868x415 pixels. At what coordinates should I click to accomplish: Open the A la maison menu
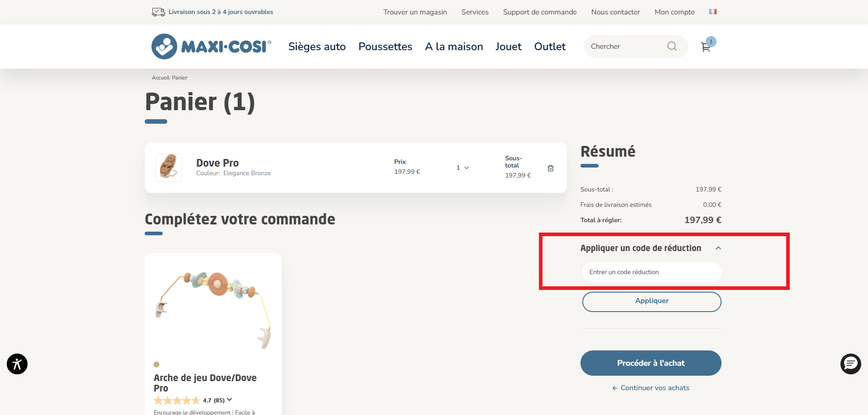pos(454,47)
